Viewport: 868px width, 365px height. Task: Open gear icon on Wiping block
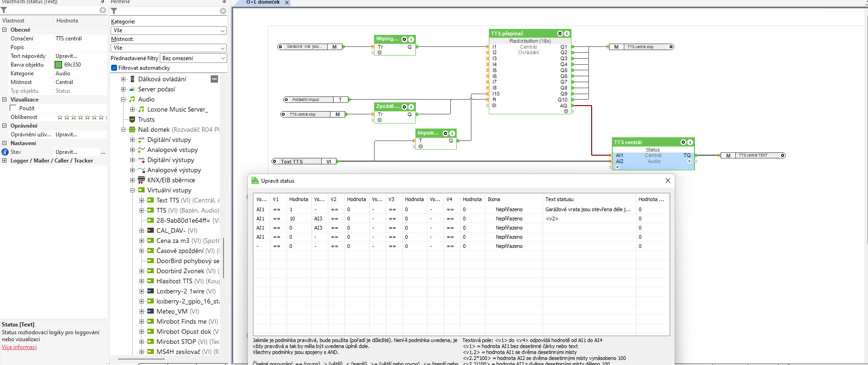(404, 39)
